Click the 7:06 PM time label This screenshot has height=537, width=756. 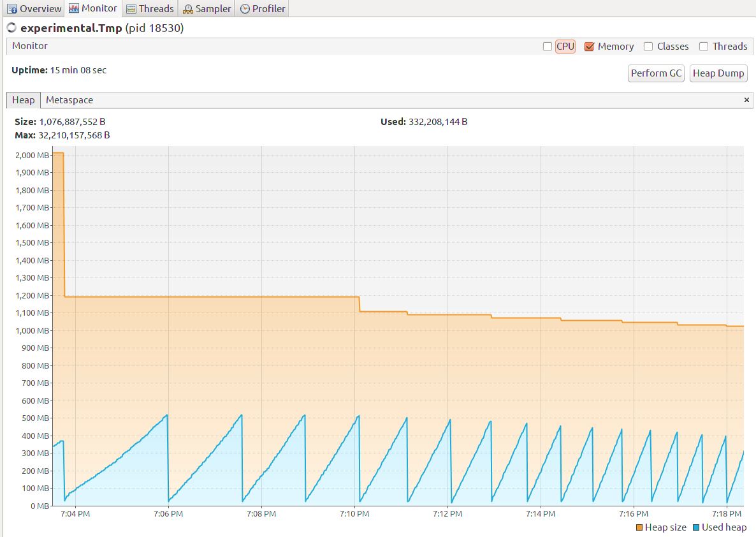click(168, 514)
